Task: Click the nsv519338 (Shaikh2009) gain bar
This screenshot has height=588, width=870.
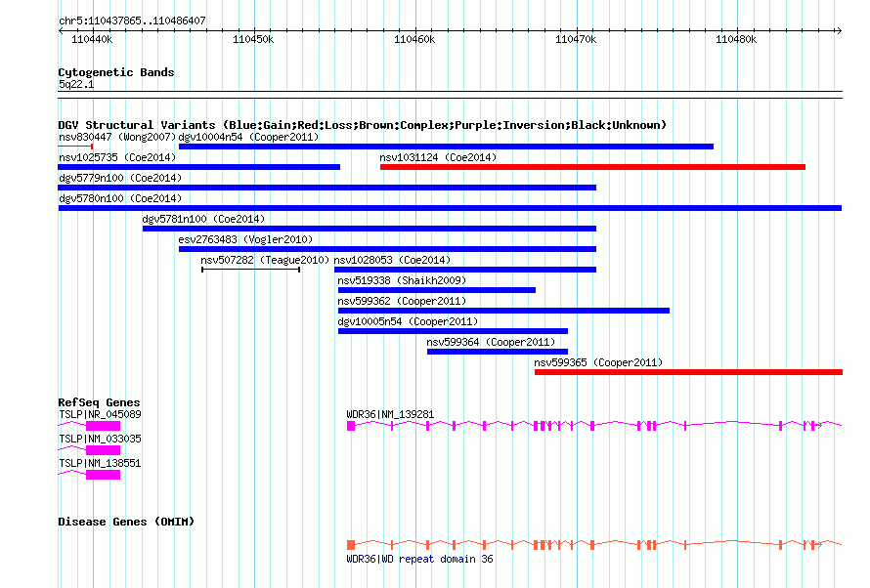Action: click(x=437, y=290)
